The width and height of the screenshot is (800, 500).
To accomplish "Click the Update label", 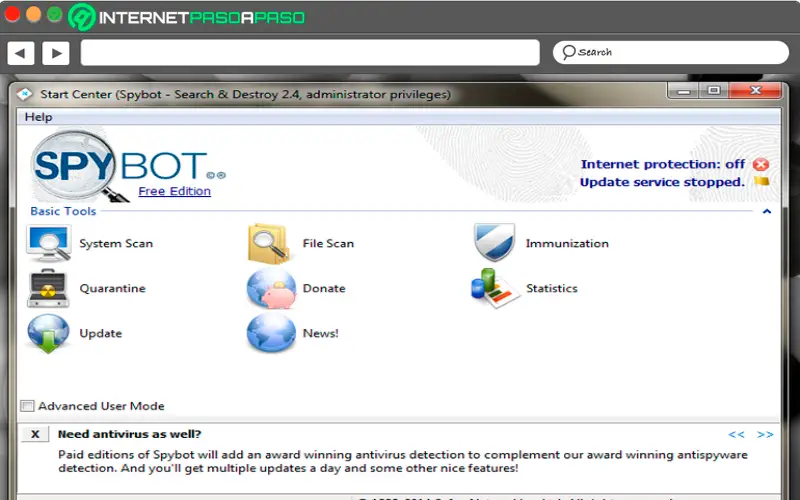I will 101,334.
